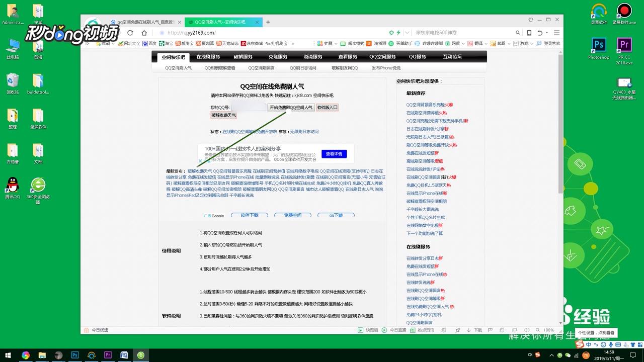Select the 克隆服务 navigation tab
This screenshot has height=362, width=644.
[278, 57]
